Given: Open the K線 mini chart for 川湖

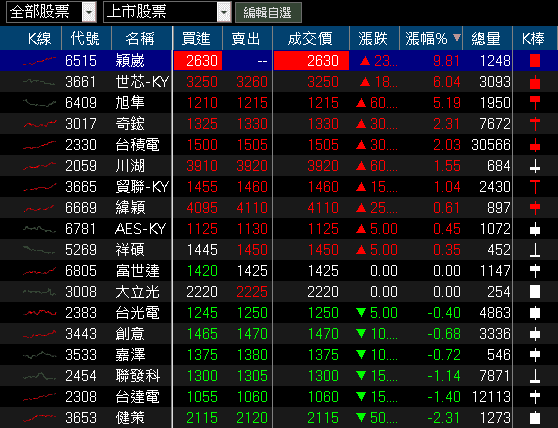Looking at the screenshot, I should tap(39, 166).
